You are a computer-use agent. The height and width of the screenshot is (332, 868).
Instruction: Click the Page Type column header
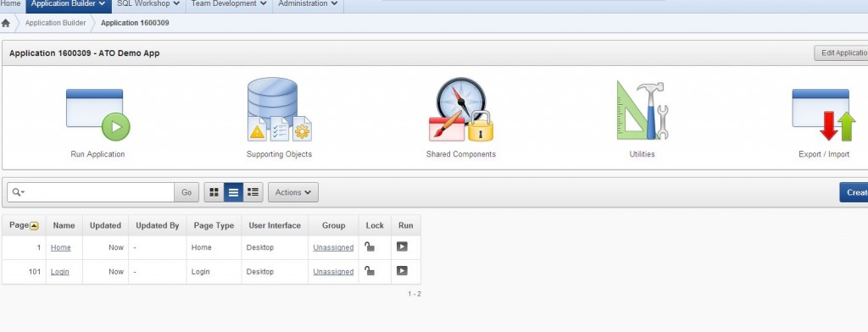214,225
